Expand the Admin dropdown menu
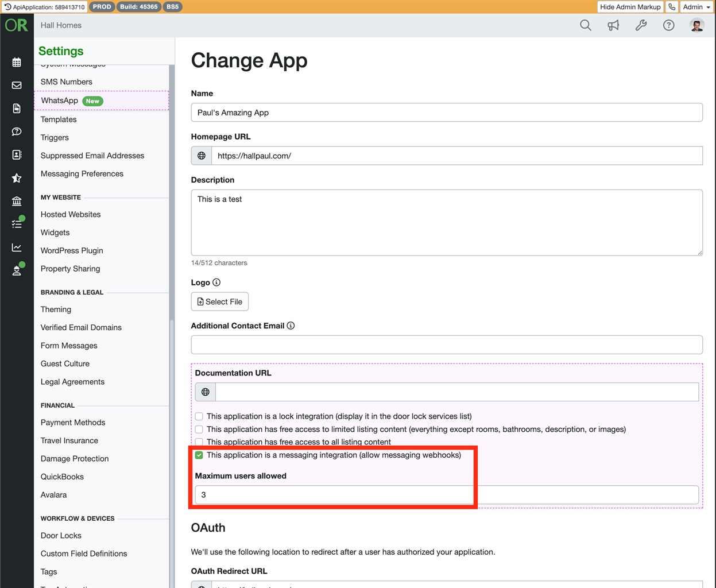The width and height of the screenshot is (716, 588). (696, 7)
